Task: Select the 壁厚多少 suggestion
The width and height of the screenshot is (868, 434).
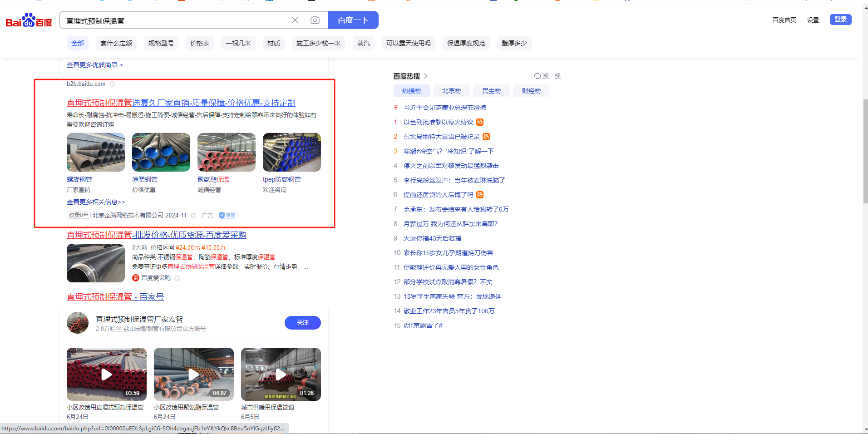Action: tap(514, 43)
